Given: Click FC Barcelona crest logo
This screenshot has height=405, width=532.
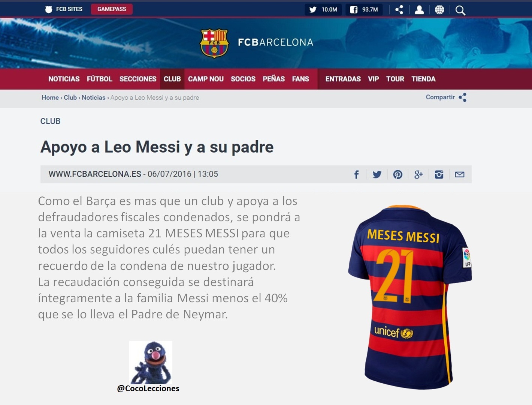Looking at the screenshot, I should coord(214,43).
